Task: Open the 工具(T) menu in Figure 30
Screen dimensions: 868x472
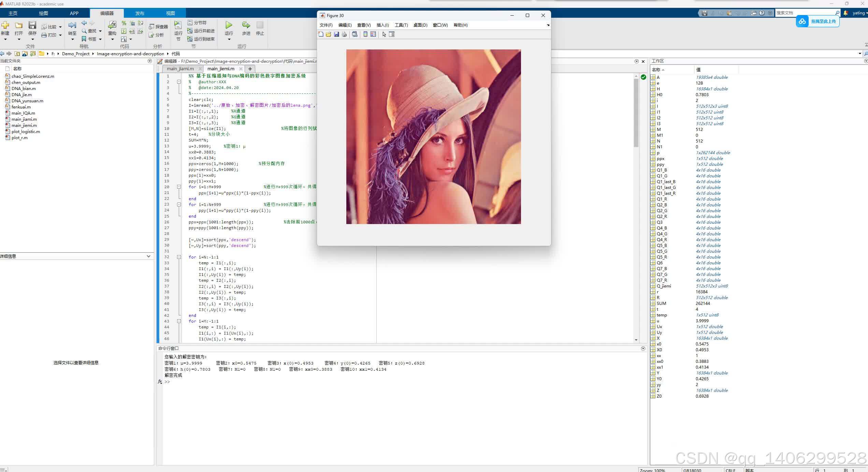Action: [401, 25]
